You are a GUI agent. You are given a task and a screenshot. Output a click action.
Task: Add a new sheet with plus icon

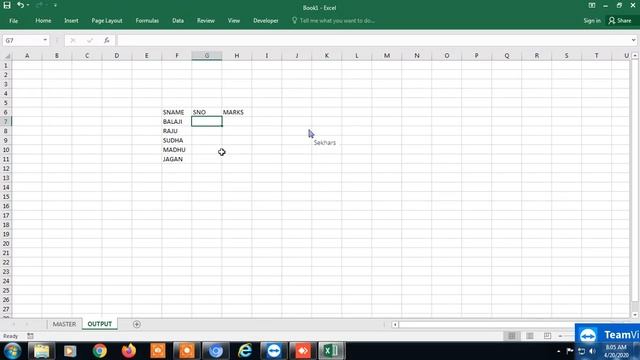coord(137,324)
